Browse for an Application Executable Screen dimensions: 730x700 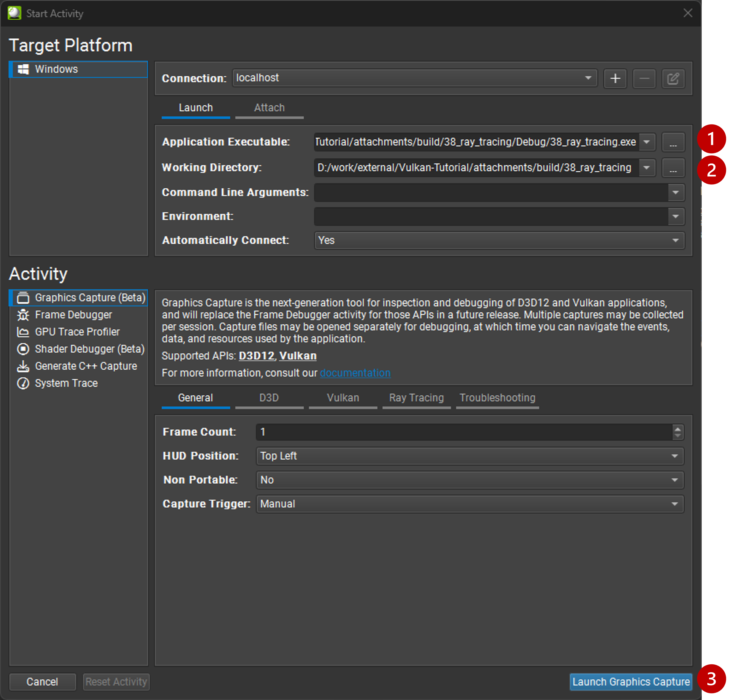click(x=673, y=142)
